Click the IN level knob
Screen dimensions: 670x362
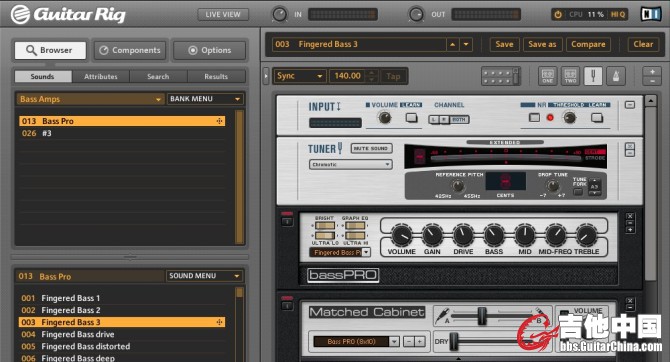280,15
